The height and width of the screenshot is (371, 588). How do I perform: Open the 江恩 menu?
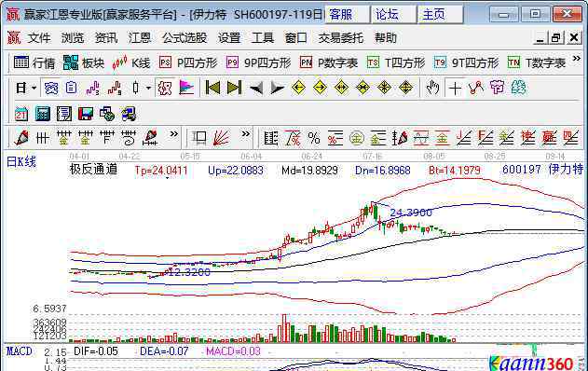[140, 38]
